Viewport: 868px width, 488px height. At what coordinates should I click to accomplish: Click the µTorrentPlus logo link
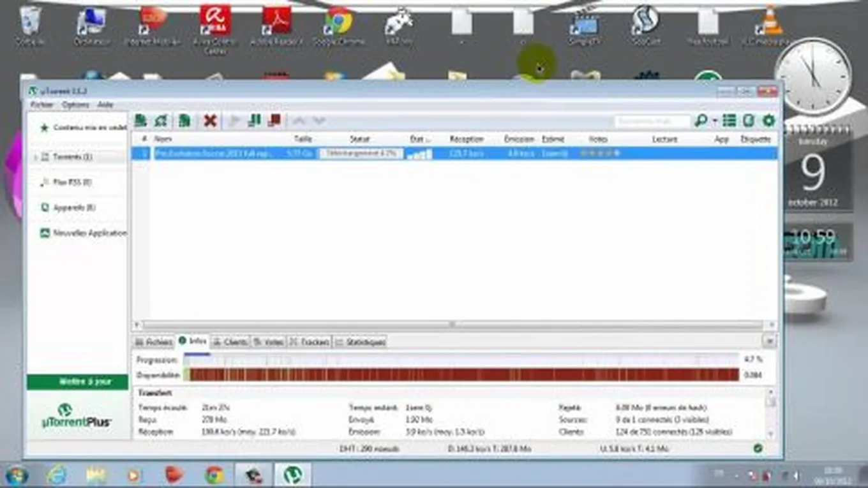pos(76,416)
